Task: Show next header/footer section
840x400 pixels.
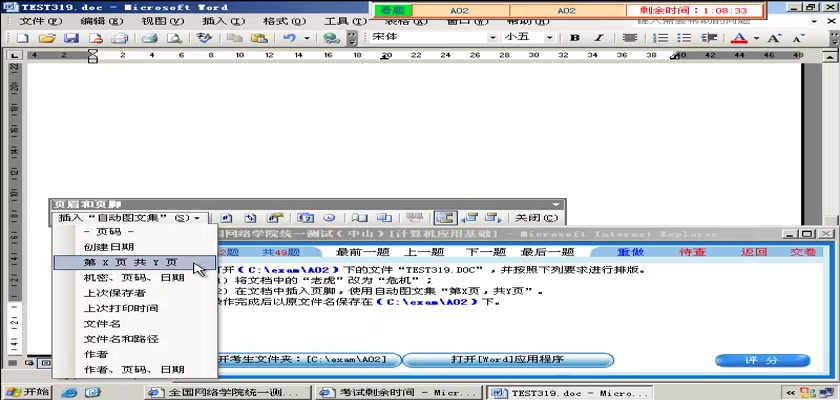Action: [x=492, y=218]
